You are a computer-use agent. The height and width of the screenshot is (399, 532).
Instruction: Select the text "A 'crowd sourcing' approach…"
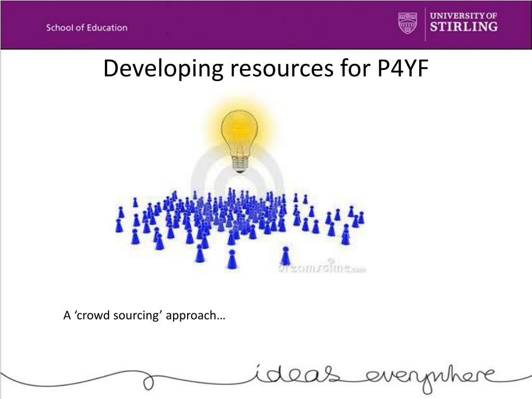144,315
